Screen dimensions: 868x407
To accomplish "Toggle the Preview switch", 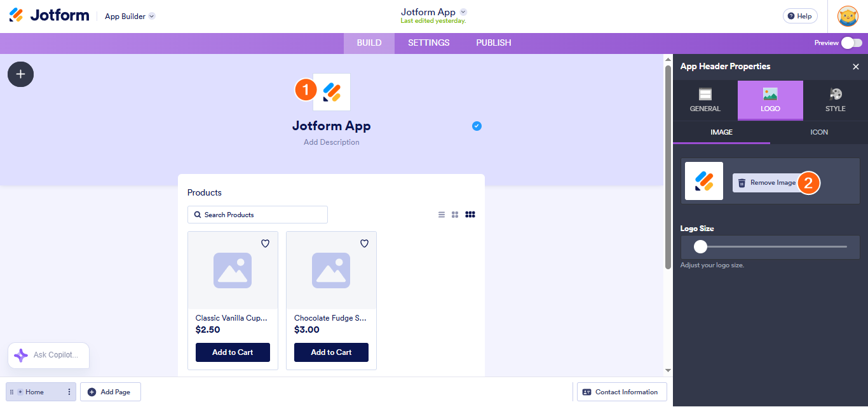I will [x=851, y=43].
